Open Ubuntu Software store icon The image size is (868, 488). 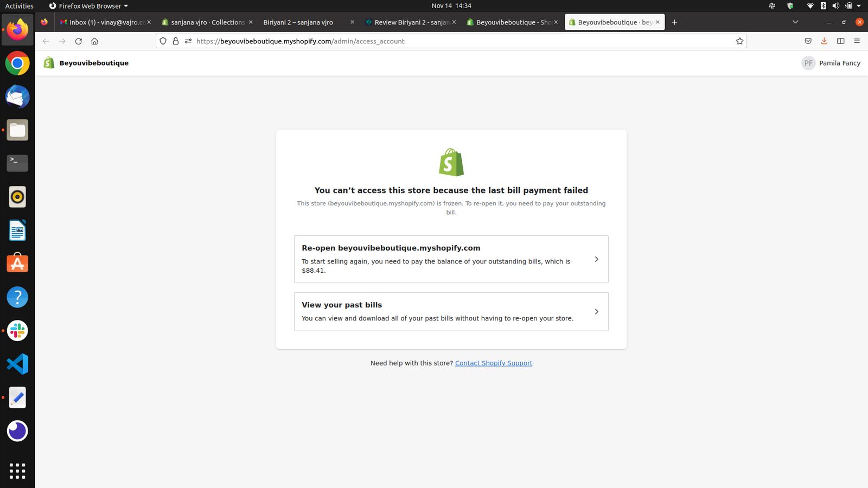click(x=17, y=264)
